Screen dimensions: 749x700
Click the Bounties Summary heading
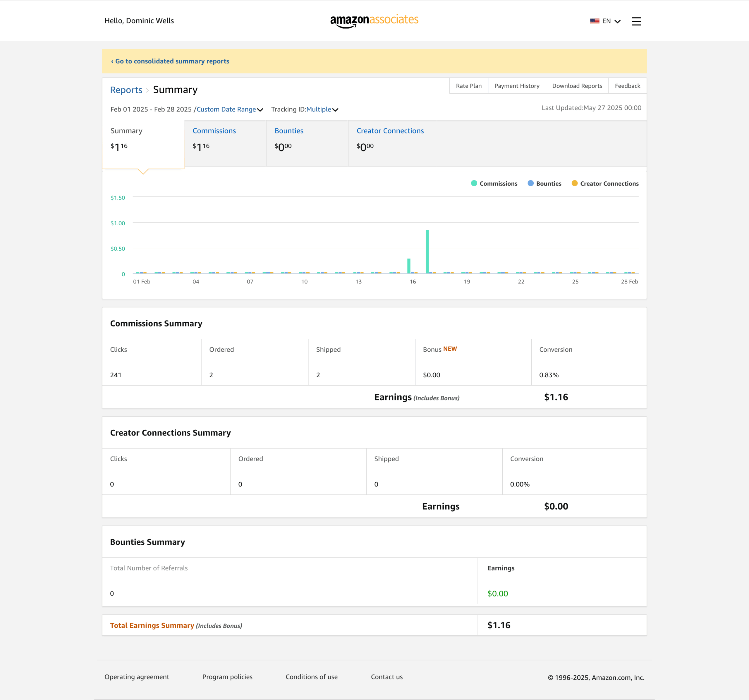pos(147,542)
